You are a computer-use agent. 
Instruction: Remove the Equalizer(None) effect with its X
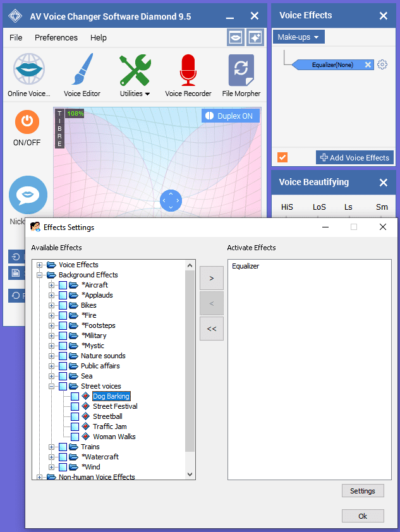click(368, 65)
